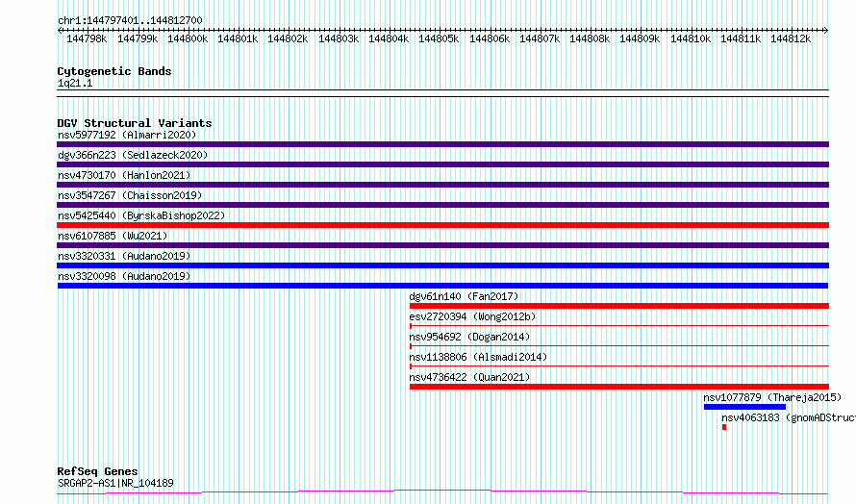Open the nsv4730170 (Hanlon2021) variant label
This screenshot has width=856, height=504.
124,175
